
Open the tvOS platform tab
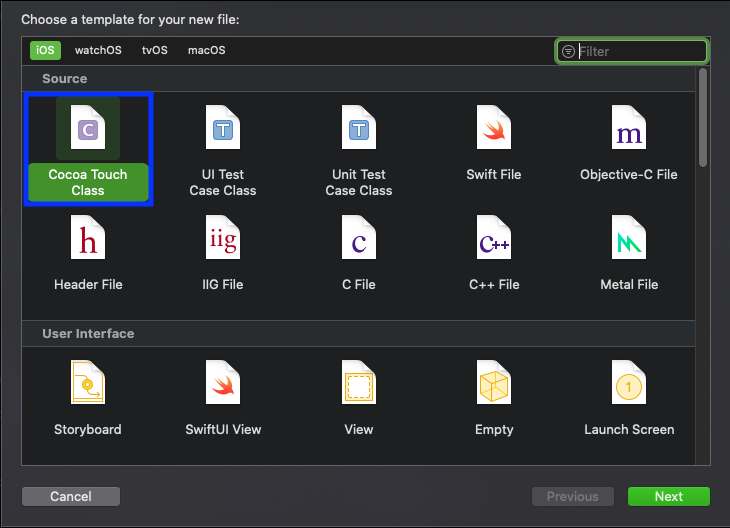(x=155, y=50)
